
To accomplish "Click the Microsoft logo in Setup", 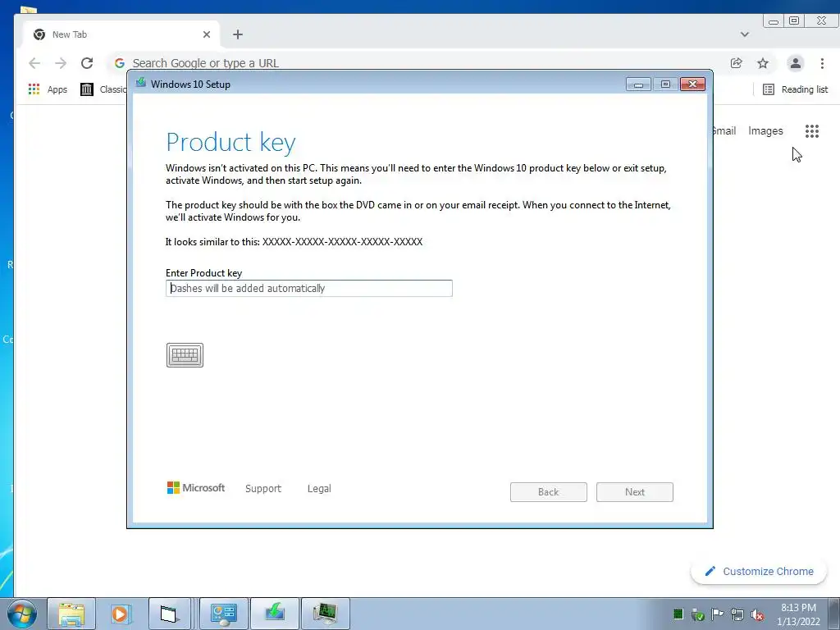I will [196, 487].
